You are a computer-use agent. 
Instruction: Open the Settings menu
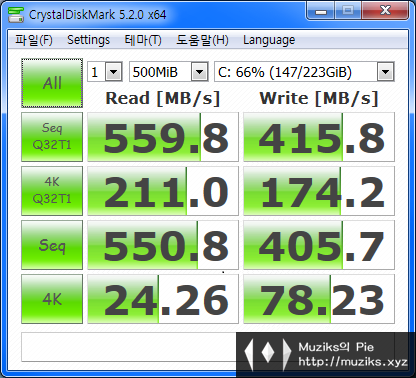coord(88,40)
